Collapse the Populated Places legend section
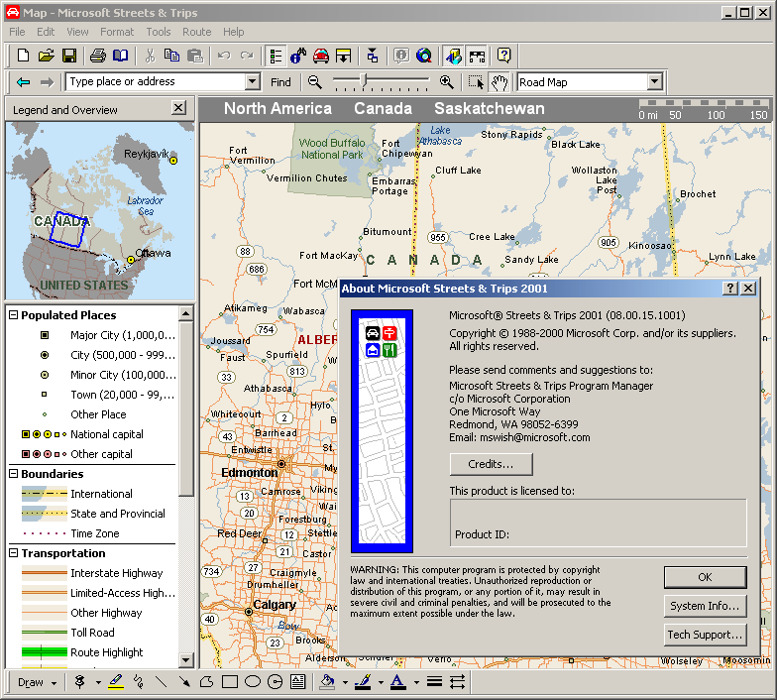The height and width of the screenshot is (700, 777). point(14,315)
